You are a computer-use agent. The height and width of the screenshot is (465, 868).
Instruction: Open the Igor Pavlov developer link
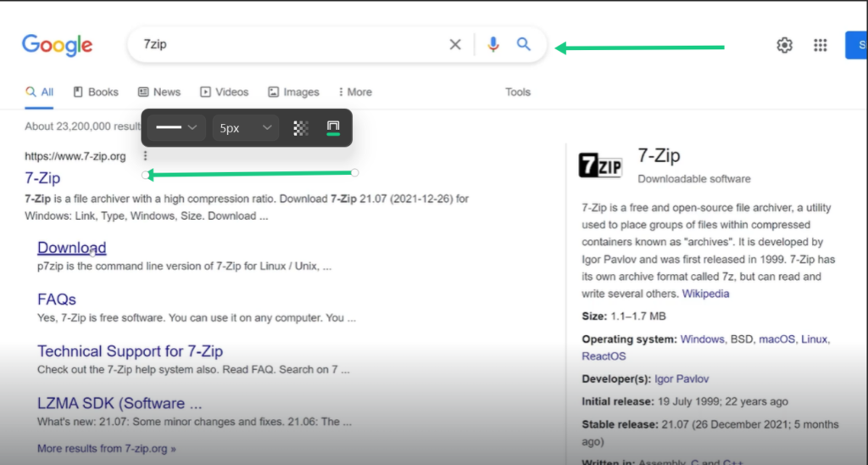682,379
